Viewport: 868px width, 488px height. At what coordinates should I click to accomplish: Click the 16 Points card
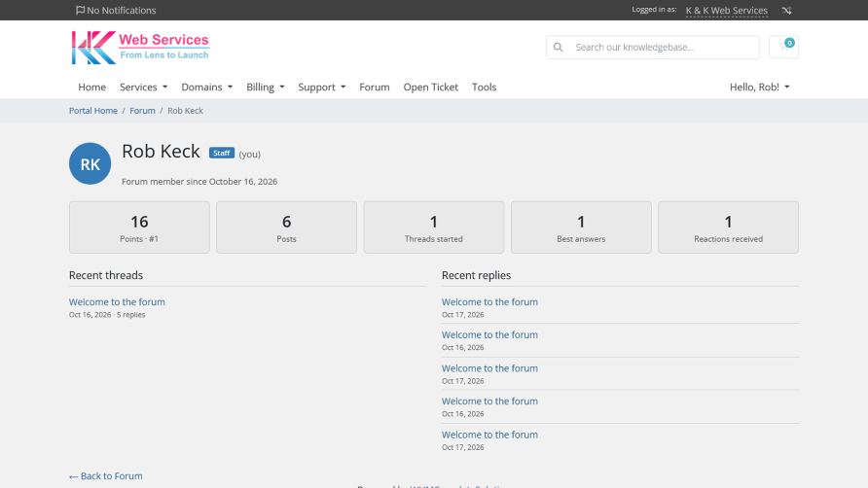pyautogui.click(x=139, y=227)
